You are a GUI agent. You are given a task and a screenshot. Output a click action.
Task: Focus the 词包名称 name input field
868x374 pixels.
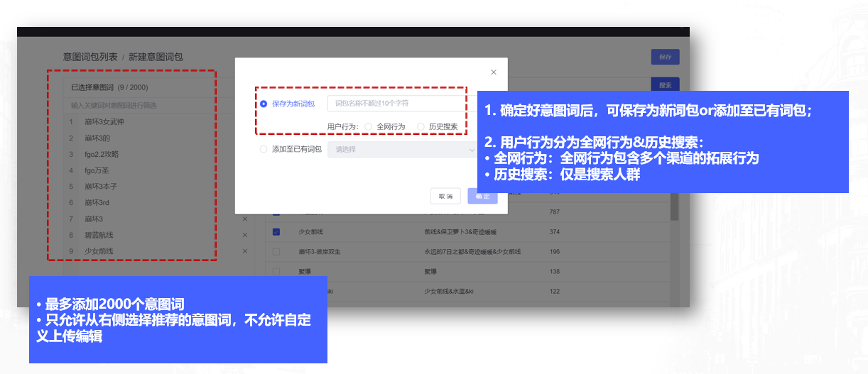pos(398,104)
